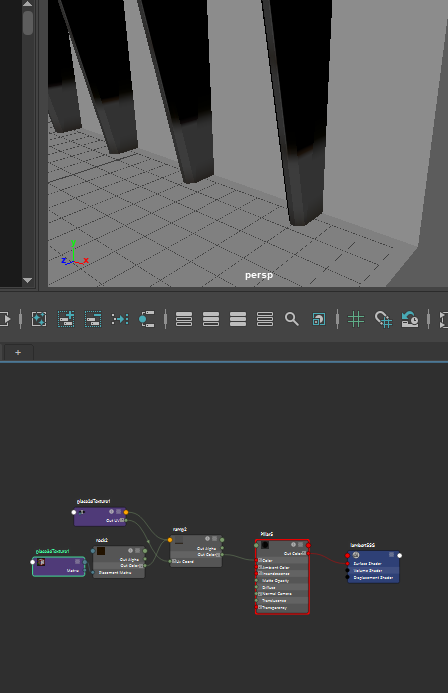Select the place3dTexture node with green outline
The height and width of the screenshot is (693, 448).
point(59,567)
